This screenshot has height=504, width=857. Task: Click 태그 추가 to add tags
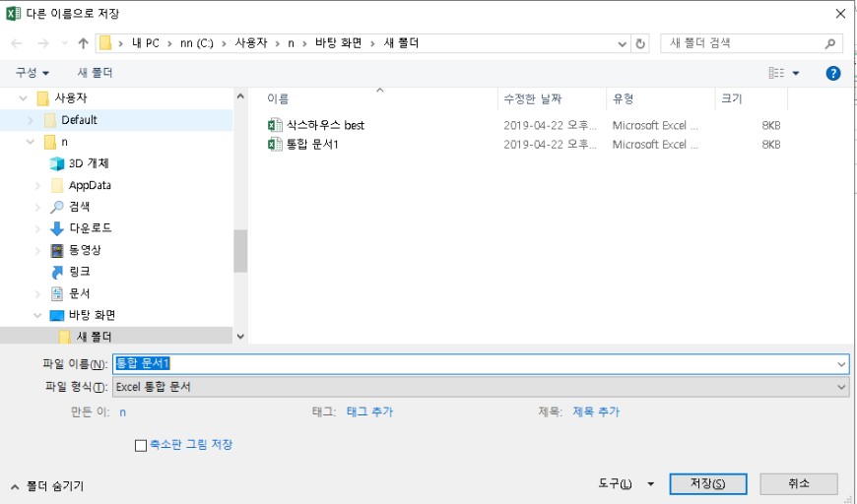pos(369,411)
